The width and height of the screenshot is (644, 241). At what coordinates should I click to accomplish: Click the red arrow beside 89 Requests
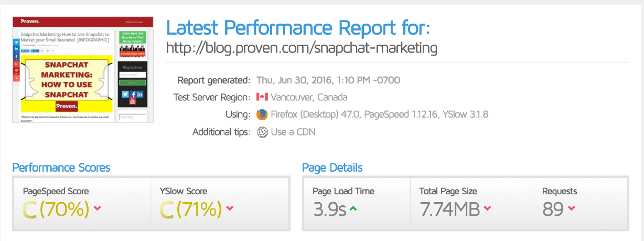[571, 209]
